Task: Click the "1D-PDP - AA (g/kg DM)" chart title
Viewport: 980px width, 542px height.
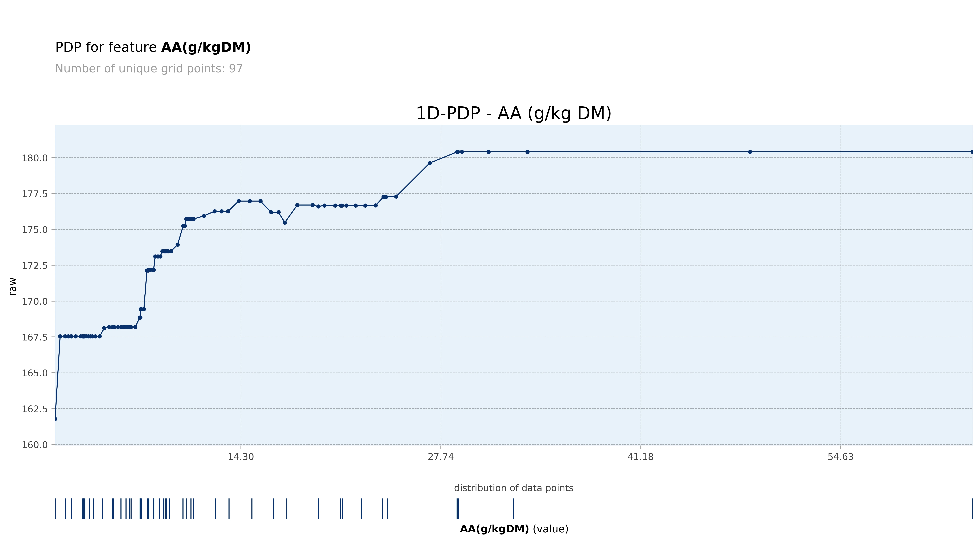Action: point(513,113)
